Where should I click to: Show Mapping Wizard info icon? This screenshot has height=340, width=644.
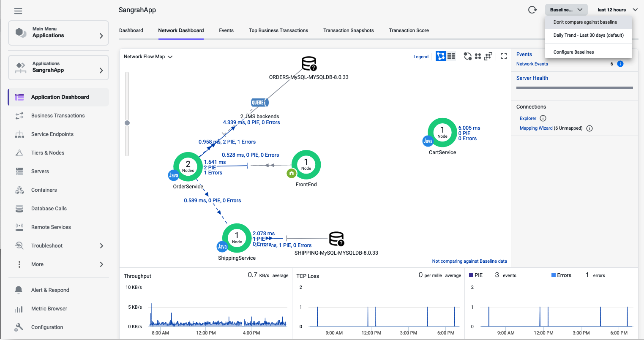coord(589,128)
